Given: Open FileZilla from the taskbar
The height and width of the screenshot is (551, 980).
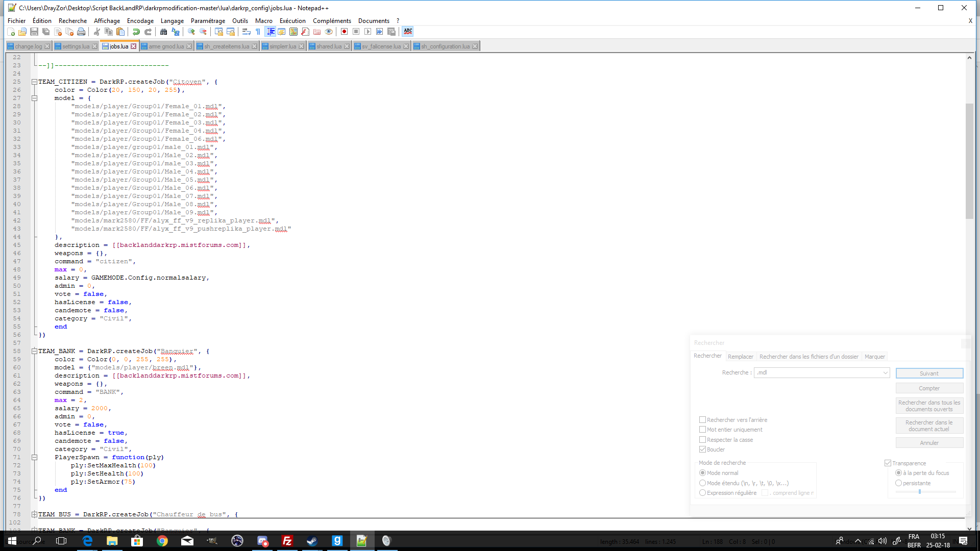Looking at the screenshot, I should pyautogui.click(x=287, y=541).
